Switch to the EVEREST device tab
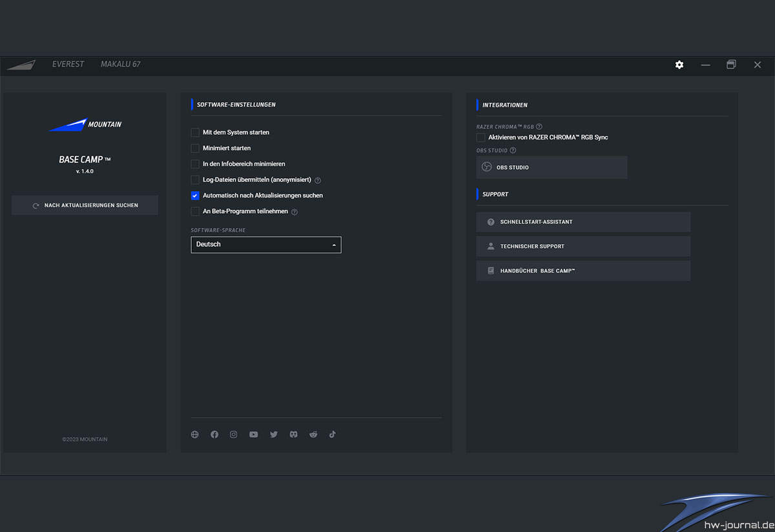This screenshot has width=775, height=532. pyautogui.click(x=68, y=65)
